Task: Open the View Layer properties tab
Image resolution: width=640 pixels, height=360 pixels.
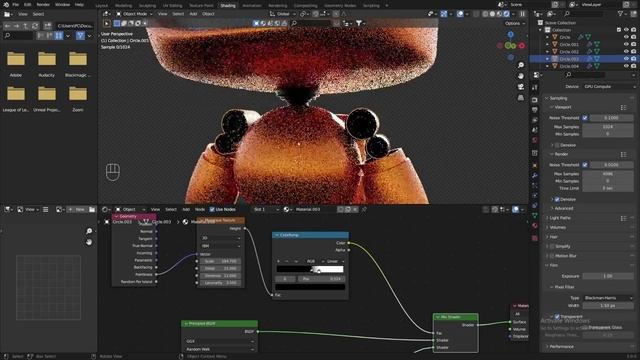Action: (x=535, y=120)
